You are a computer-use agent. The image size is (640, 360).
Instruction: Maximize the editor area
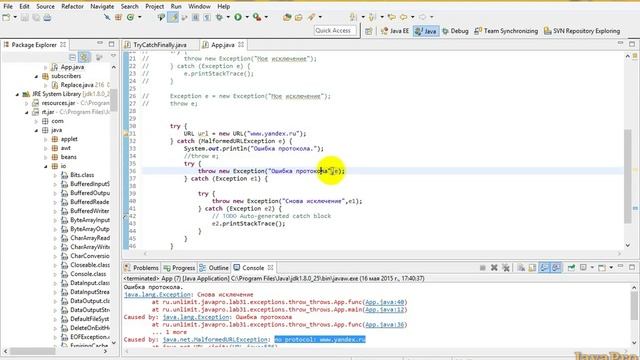click(x=632, y=44)
